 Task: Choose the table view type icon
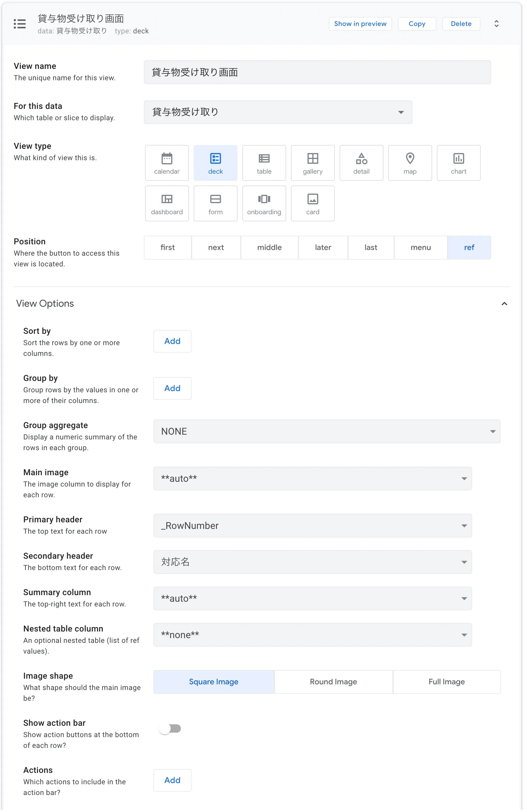tap(264, 163)
